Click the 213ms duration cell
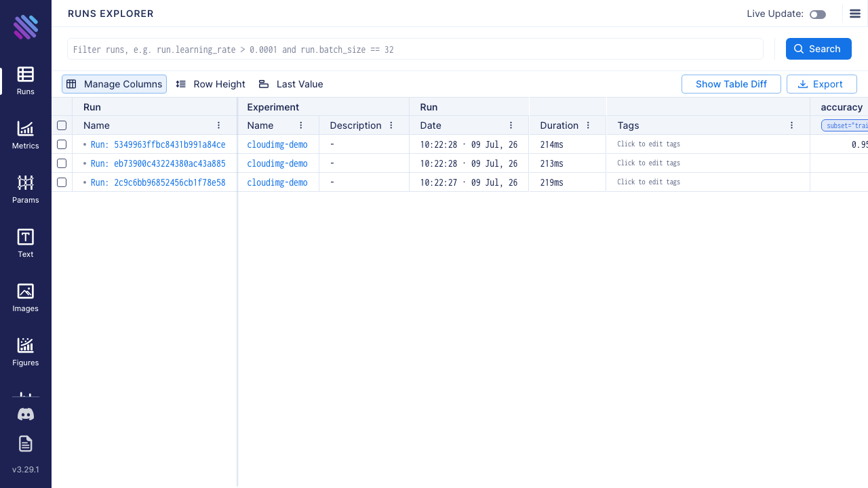868x488 pixels. click(x=567, y=163)
